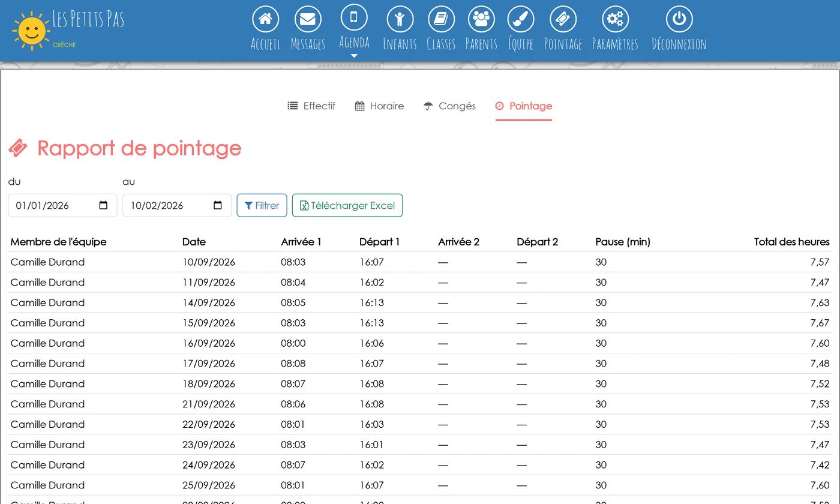Go to Accueil home icon
840x504 pixels.
[x=265, y=19]
